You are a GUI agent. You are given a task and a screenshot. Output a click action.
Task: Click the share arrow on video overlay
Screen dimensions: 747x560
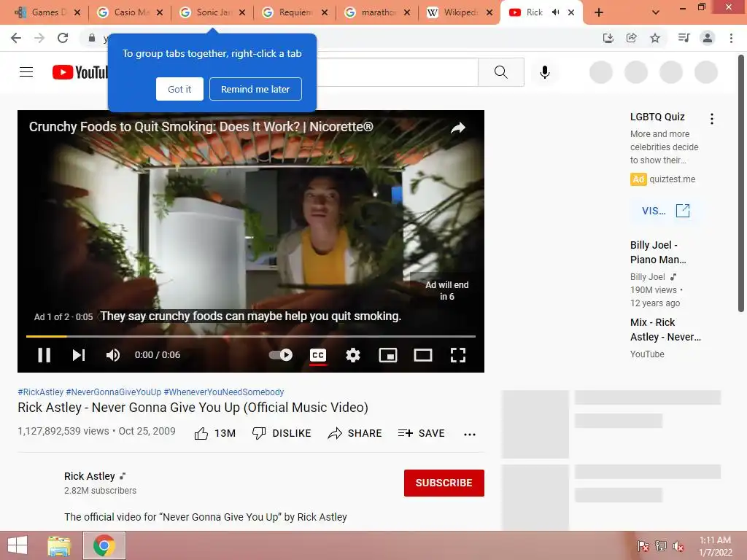pyautogui.click(x=458, y=128)
